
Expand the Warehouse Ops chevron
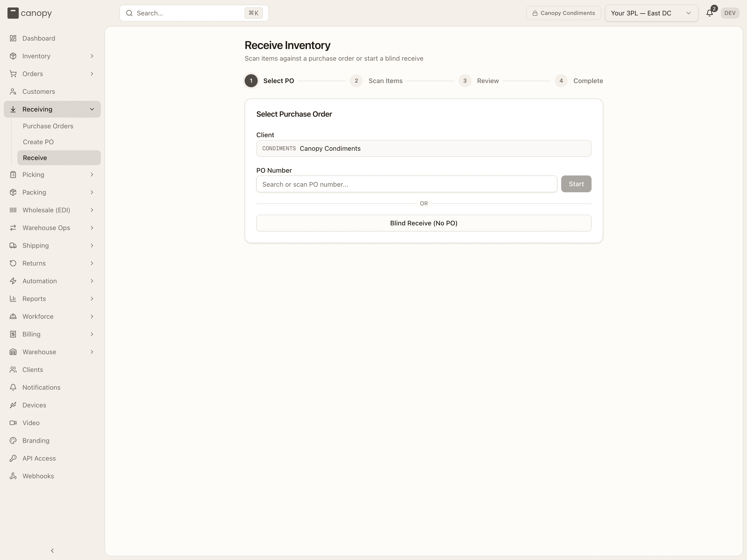[92, 228]
